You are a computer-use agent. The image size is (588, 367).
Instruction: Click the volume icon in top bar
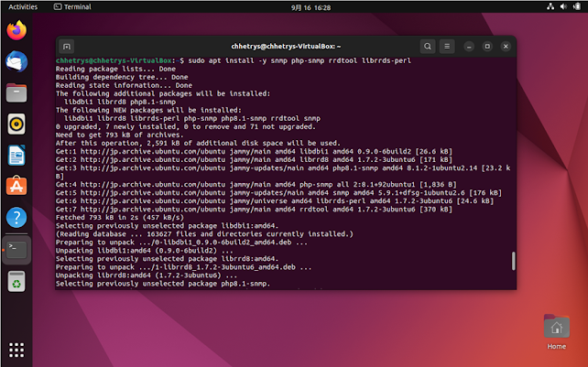[x=563, y=6]
